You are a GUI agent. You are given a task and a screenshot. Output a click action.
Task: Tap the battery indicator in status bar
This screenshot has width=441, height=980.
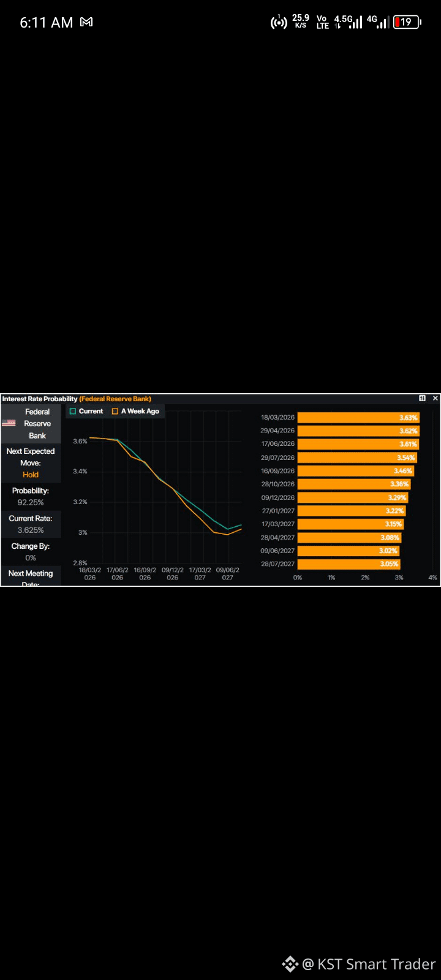pyautogui.click(x=407, y=22)
